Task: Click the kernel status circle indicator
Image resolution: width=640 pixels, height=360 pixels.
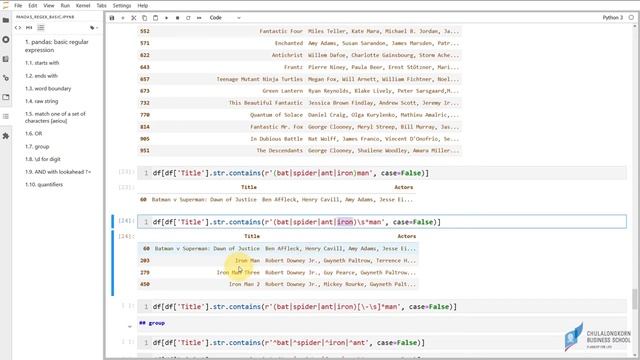Action: coord(631,18)
